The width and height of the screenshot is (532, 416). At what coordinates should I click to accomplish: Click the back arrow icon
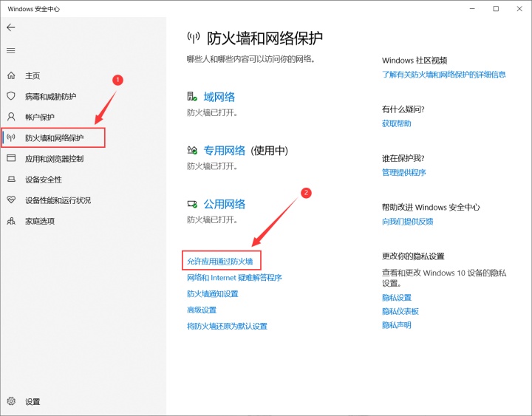(x=11, y=27)
